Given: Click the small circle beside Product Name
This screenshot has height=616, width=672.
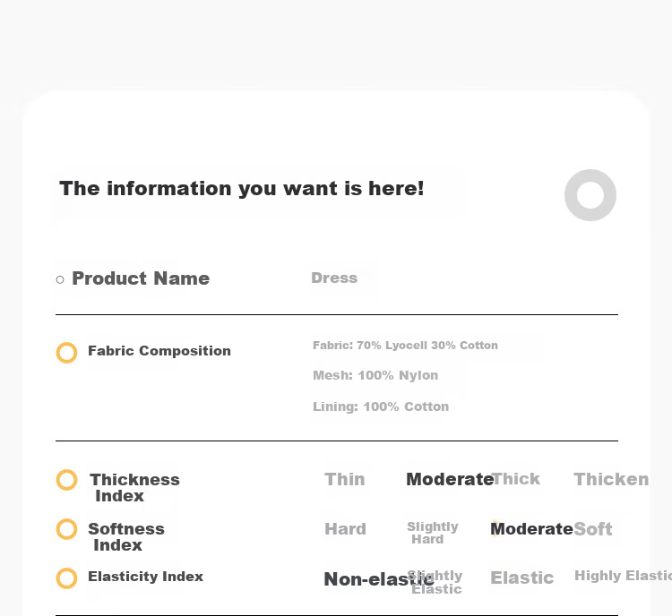Looking at the screenshot, I should 60,279.
